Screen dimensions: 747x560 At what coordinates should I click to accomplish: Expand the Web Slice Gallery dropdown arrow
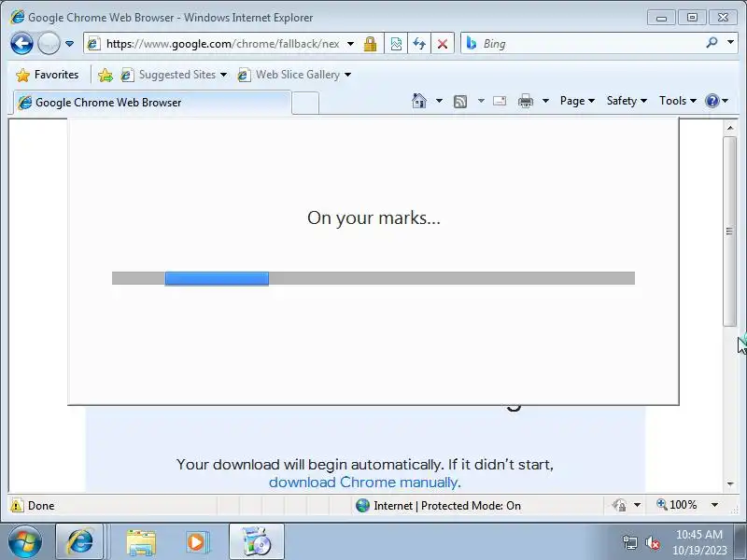tap(347, 75)
